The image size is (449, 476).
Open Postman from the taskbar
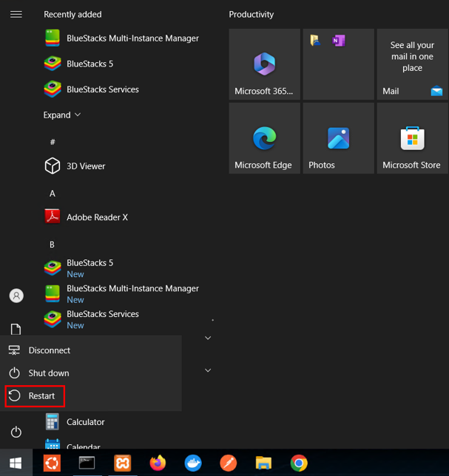[x=229, y=463]
